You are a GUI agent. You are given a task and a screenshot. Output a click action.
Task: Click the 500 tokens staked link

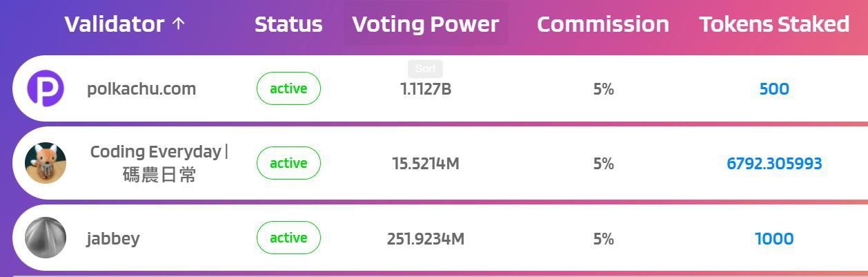[774, 89]
